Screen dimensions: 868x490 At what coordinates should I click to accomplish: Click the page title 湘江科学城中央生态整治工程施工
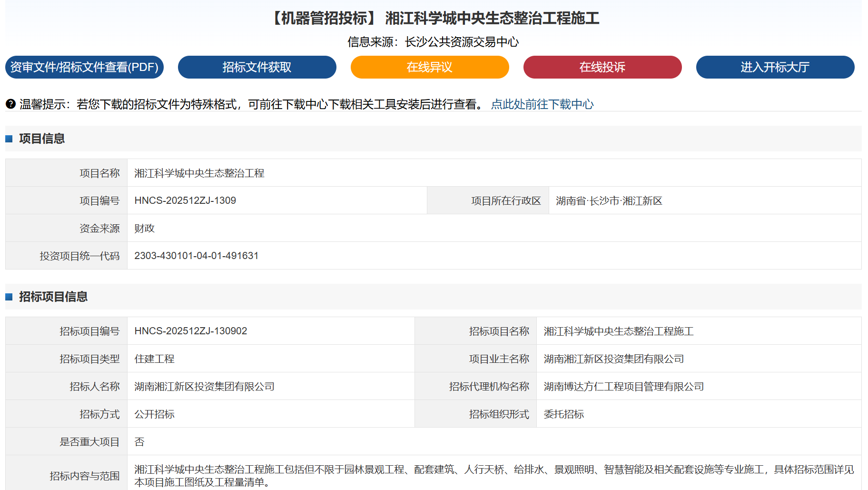[x=492, y=19]
